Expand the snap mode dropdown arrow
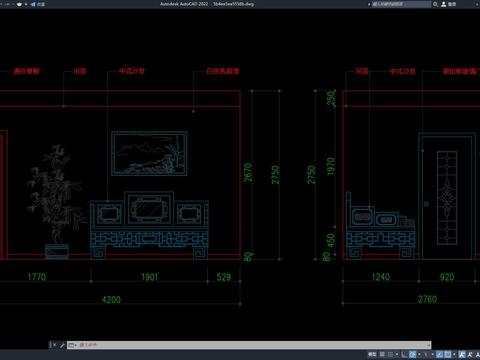The height and width of the screenshot is (360, 480). pyautogui.click(x=397, y=354)
